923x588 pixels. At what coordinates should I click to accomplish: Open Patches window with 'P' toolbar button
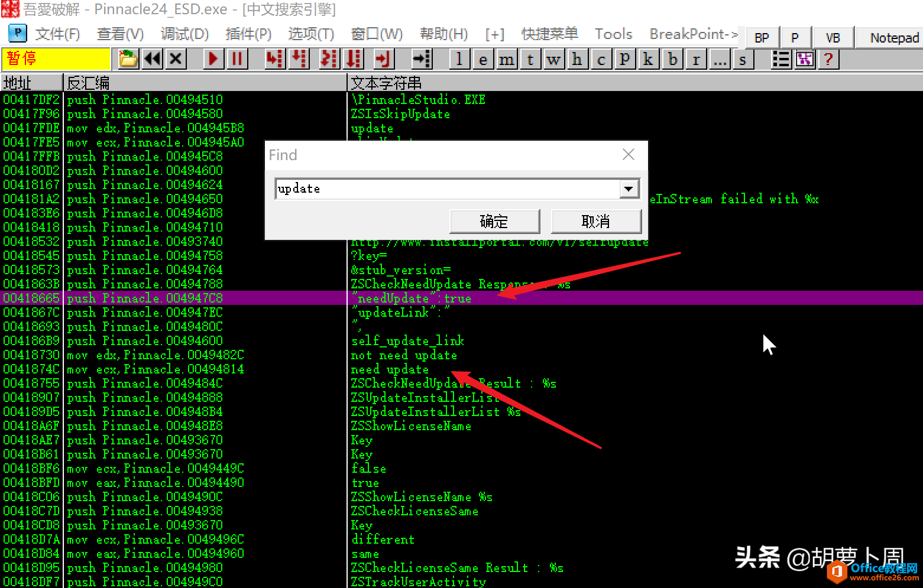(x=624, y=59)
